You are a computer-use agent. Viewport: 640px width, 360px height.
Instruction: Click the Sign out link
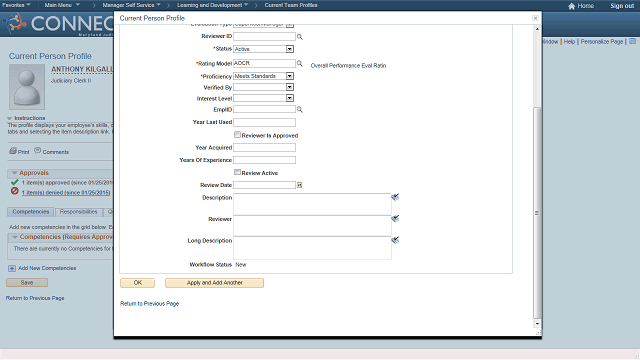click(x=622, y=6)
